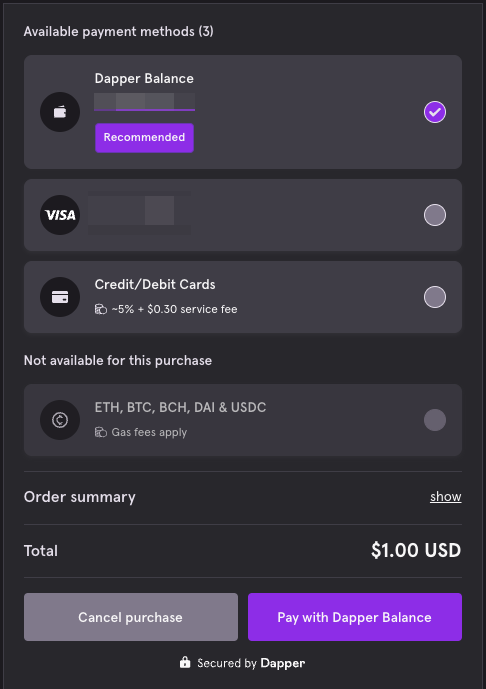The width and height of the screenshot is (486, 689).
Task: Click the lock icon beside Secured by Dapper
Action: [185, 662]
